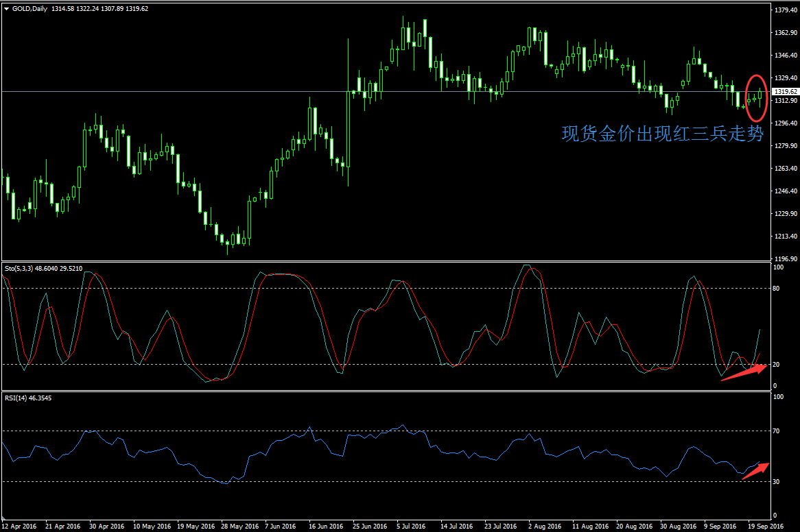
Task: Click the 1319.62 current price tag
Action: pos(784,91)
